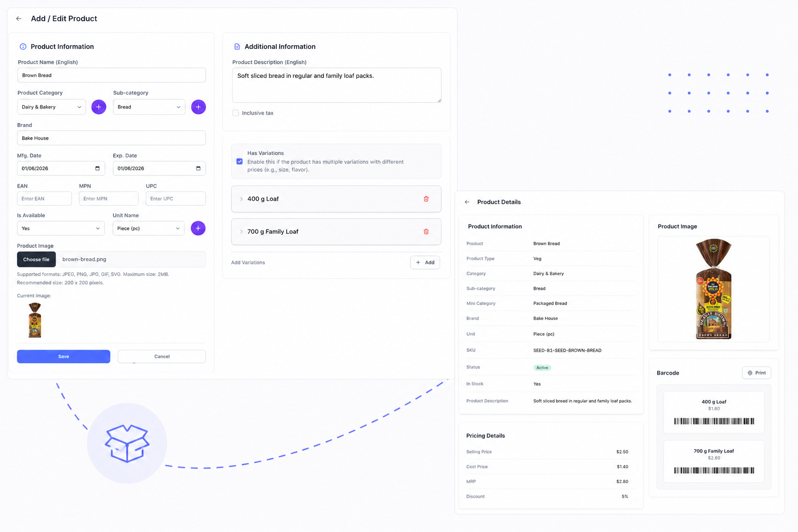Click the Packaged Bread mini category value
Image resolution: width=798 pixels, height=532 pixels.
click(550, 303)
